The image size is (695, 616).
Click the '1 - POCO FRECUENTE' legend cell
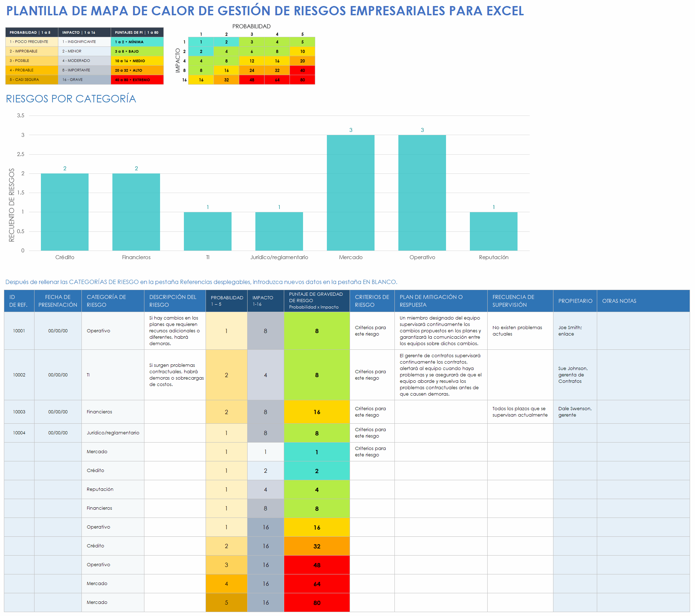[32, 42]
